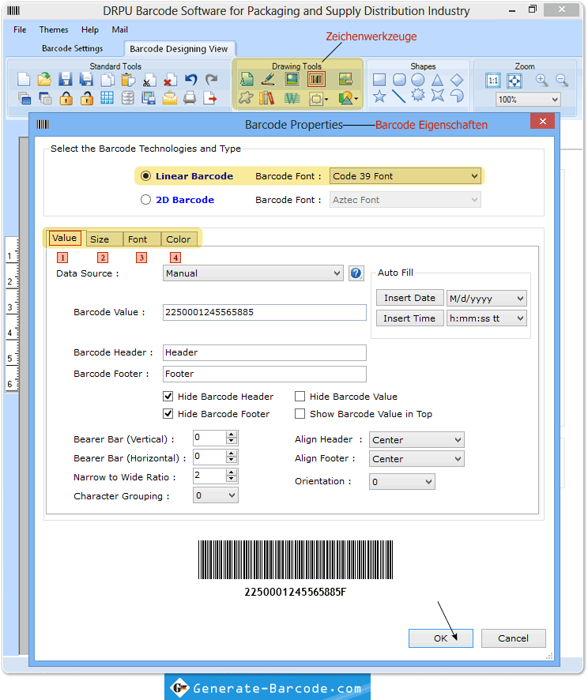Click the Insert Date button
The image size is (588, 700).
(x=410, y=298)
